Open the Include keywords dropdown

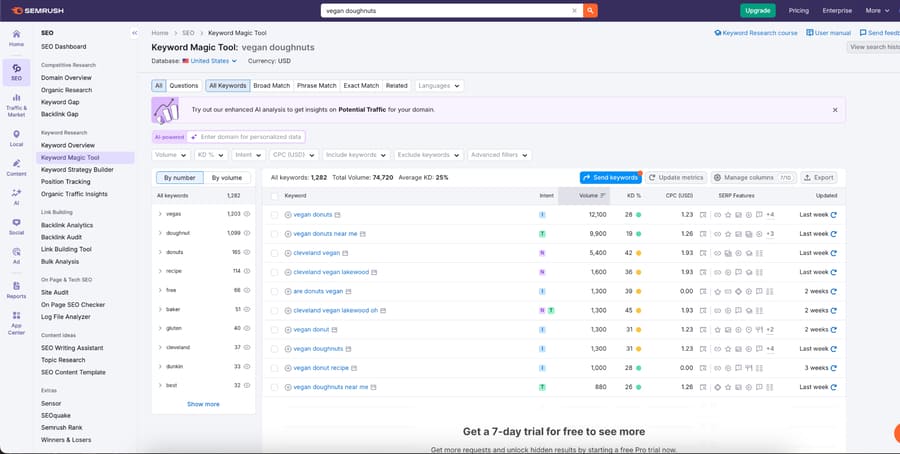click(356, 155)
